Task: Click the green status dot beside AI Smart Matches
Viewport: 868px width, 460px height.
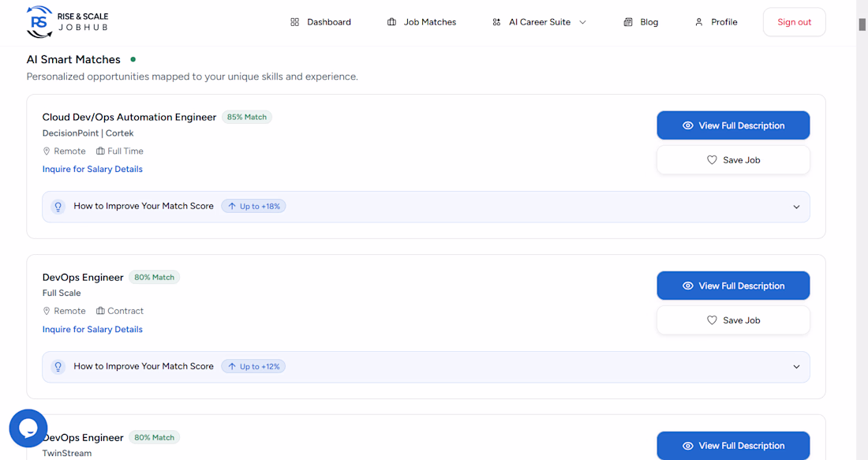Action: [133, 59]
